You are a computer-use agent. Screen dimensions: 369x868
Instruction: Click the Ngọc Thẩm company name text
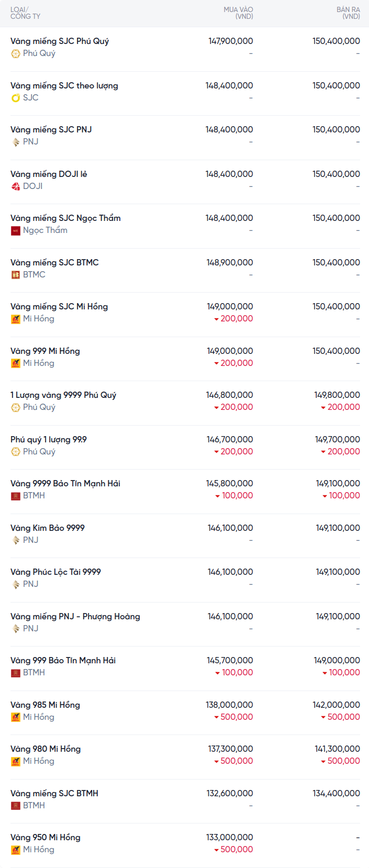(x=45, y=230)
